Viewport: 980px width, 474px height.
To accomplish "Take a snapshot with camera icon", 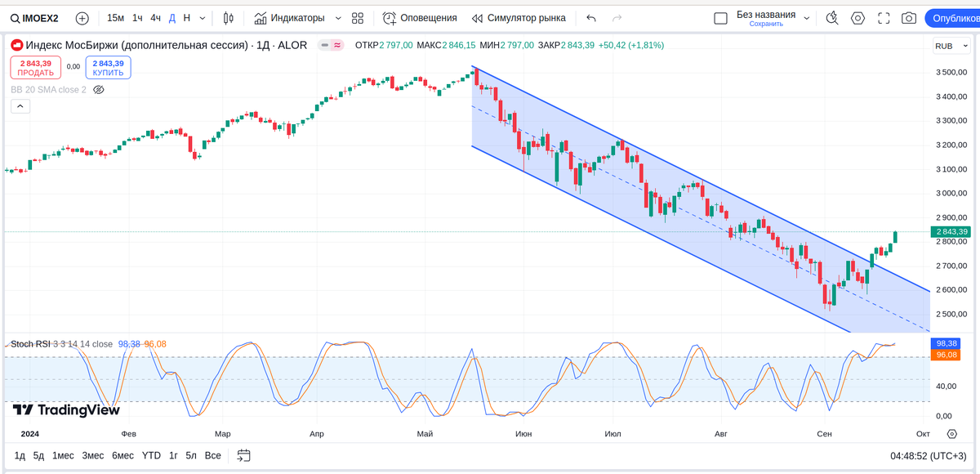I will click(909, 18).
